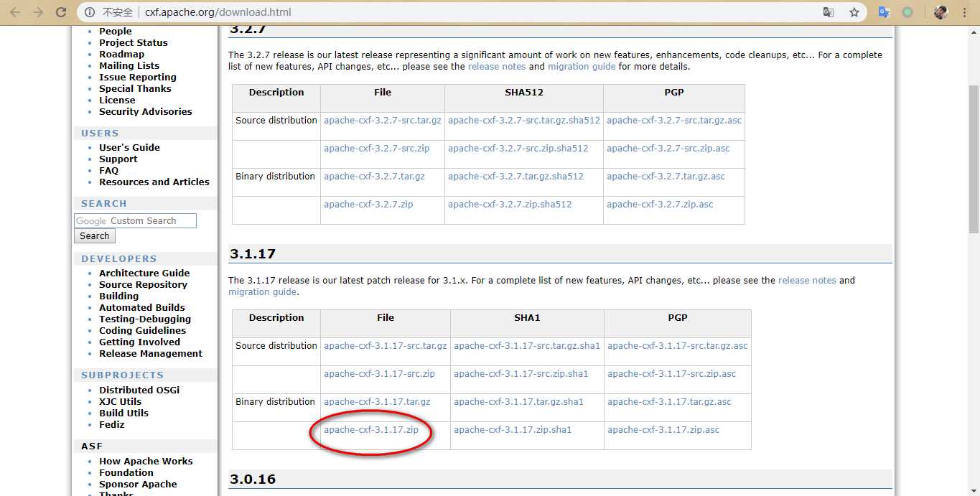Open Architecture Guide link
This screenshot has width=980, height=496.
144,273
